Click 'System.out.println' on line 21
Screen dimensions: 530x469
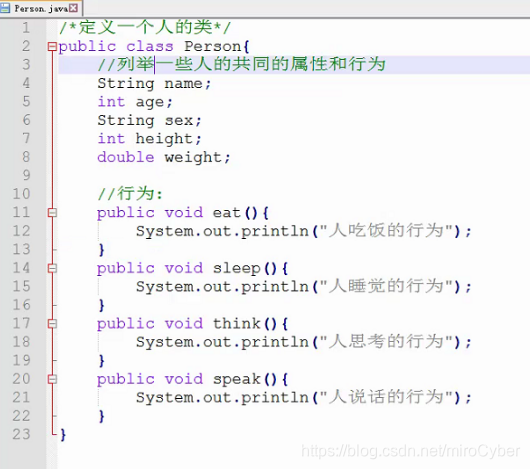[222, 398]
